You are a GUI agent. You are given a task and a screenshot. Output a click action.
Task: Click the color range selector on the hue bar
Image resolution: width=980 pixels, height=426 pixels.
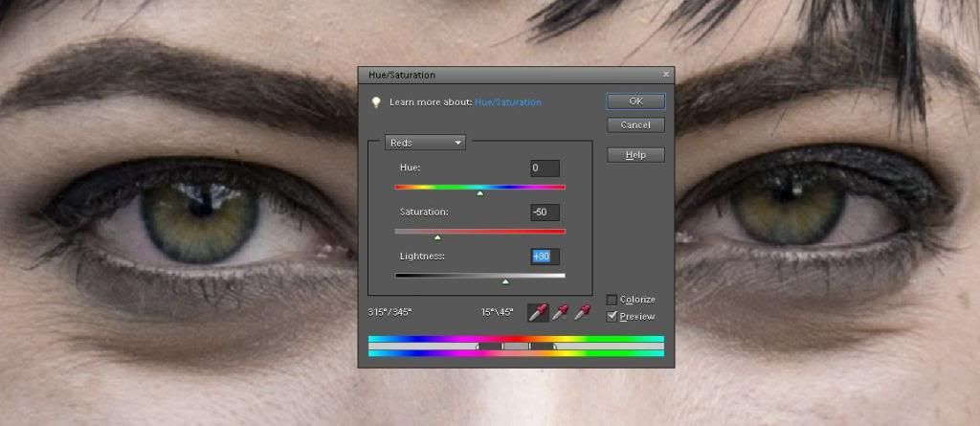tap(516, 346)
